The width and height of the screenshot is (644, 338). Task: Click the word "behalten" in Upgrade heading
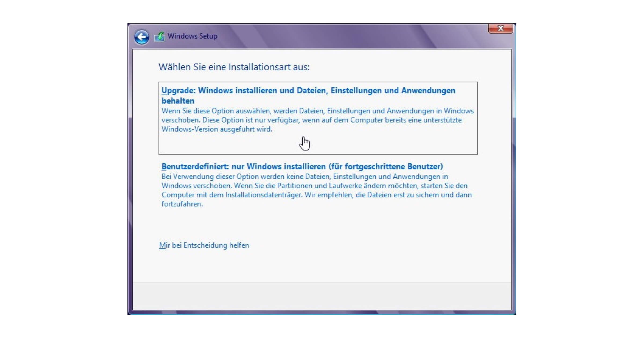[178, 101]
